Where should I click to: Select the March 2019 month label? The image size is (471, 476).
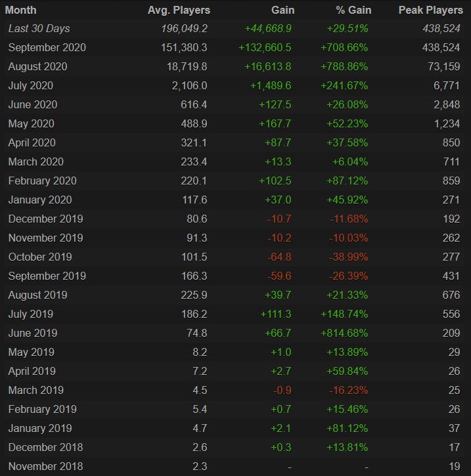pyautogui.click(x=35, y=391)
